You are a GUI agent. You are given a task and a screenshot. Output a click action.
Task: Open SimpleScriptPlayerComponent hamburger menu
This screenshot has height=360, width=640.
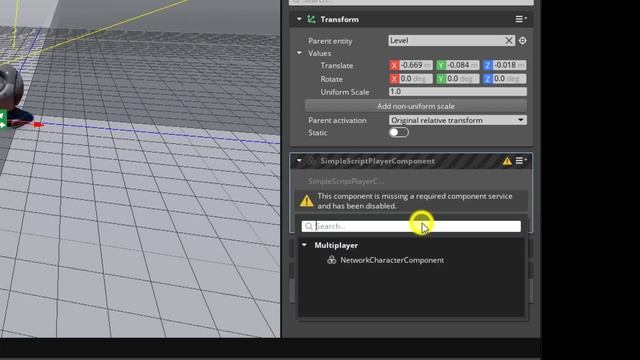pyautogui.click(x=520, y=161)
